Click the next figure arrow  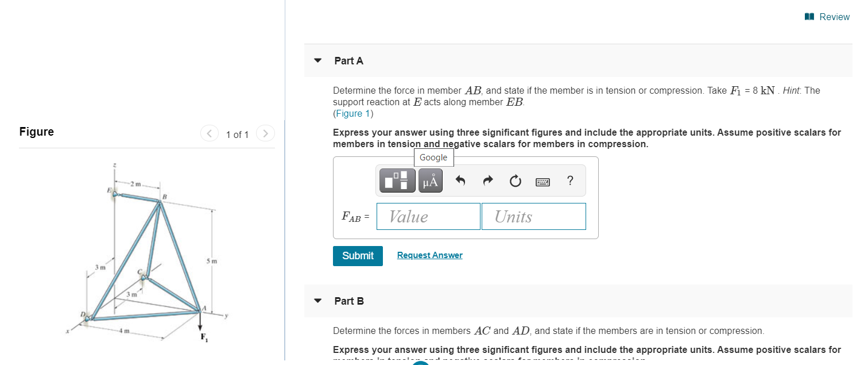[x=265, y=133]
